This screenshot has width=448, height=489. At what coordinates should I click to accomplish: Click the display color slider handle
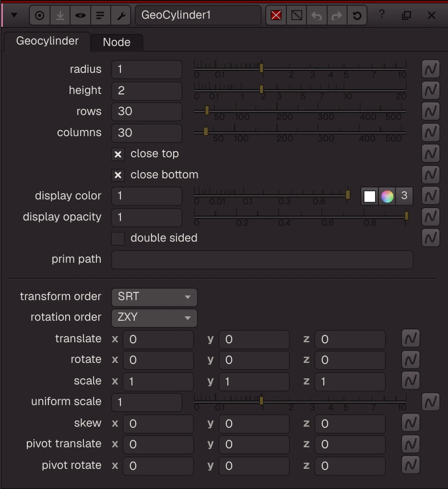point(348,195)
